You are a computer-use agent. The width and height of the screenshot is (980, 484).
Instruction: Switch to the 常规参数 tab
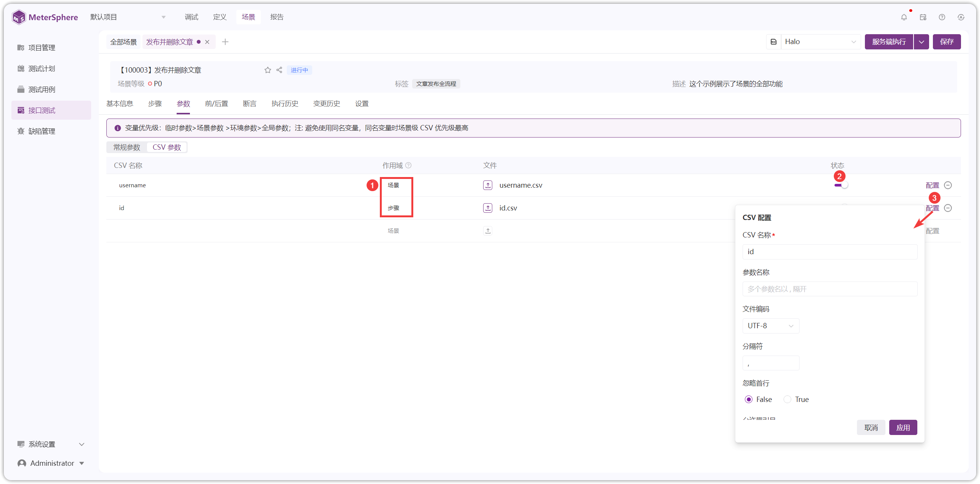click(x=127, y=147)
